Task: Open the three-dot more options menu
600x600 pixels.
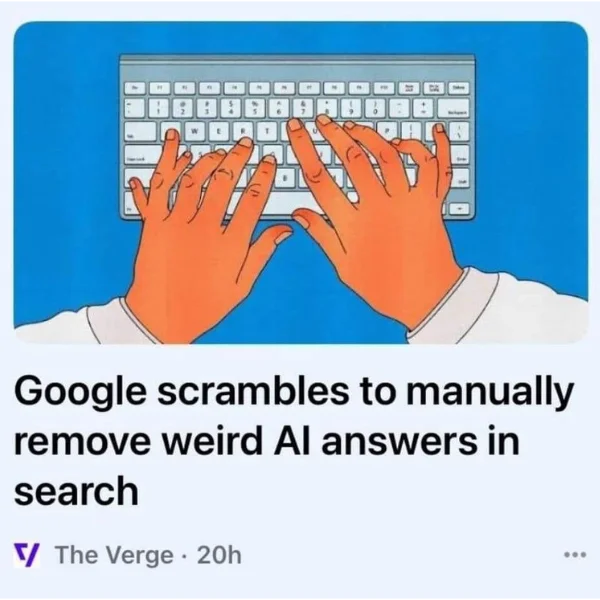Action: tap(575, 554)
